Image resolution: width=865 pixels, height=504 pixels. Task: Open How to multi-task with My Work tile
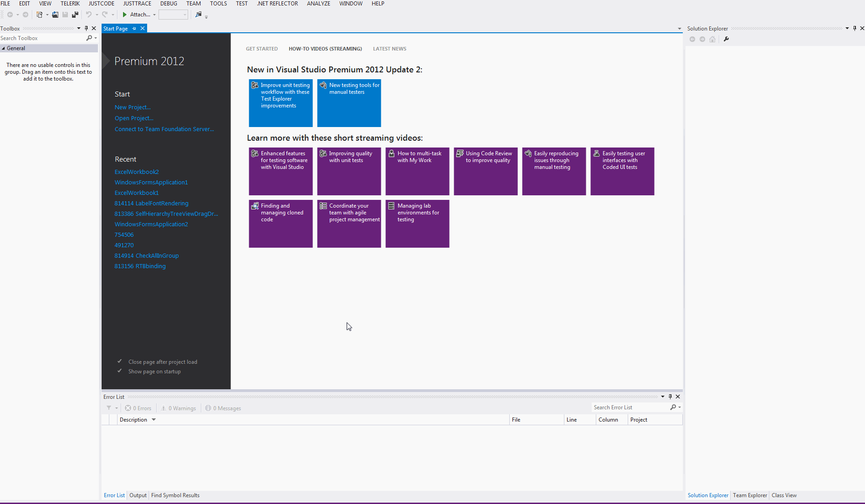tap(417, 171)
